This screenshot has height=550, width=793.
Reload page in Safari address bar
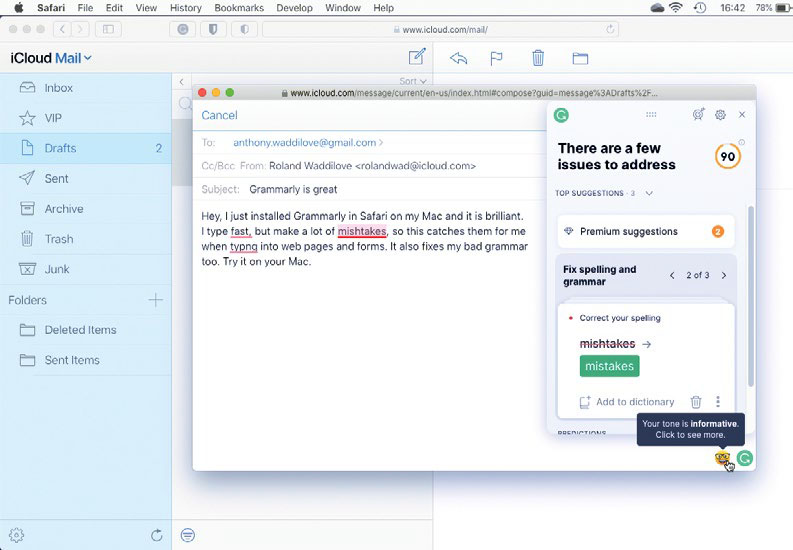coord(610,29)
